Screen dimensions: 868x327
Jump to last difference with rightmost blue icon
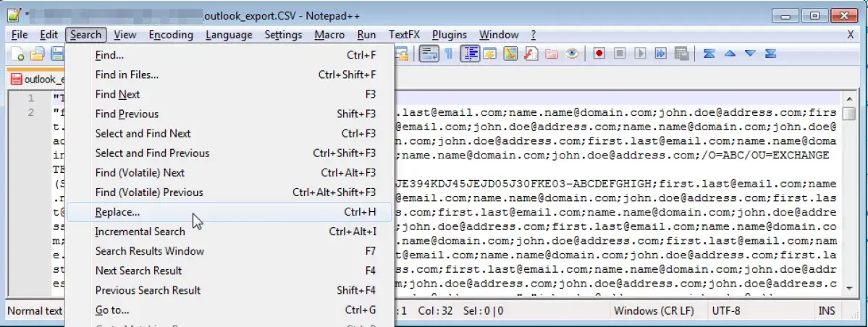(x=770, y=54)
